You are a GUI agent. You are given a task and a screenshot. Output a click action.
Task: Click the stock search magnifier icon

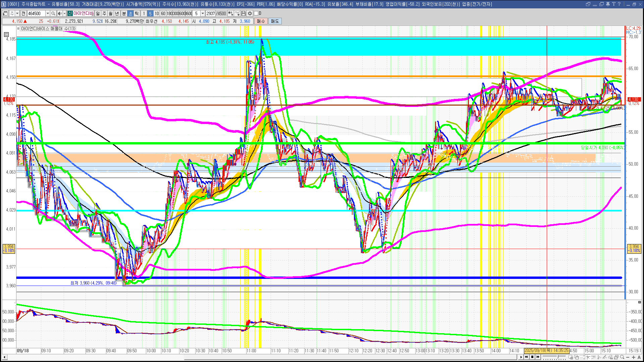pos(53,13)
